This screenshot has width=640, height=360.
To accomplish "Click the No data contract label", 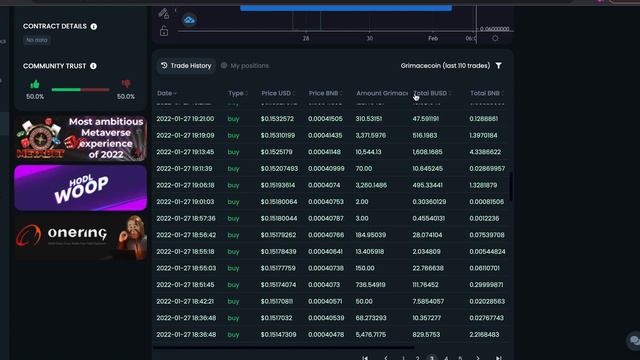I will coord(37,40).
